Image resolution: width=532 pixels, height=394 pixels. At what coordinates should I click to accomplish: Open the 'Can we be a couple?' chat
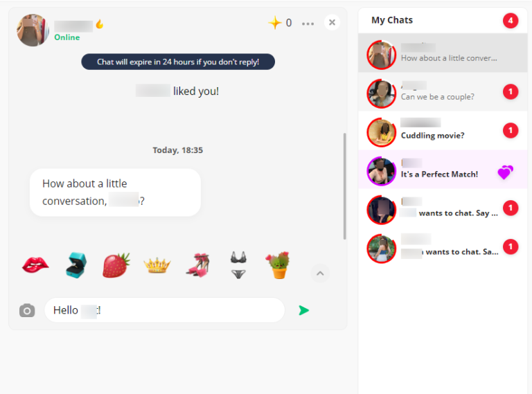(x=443, y=91)
